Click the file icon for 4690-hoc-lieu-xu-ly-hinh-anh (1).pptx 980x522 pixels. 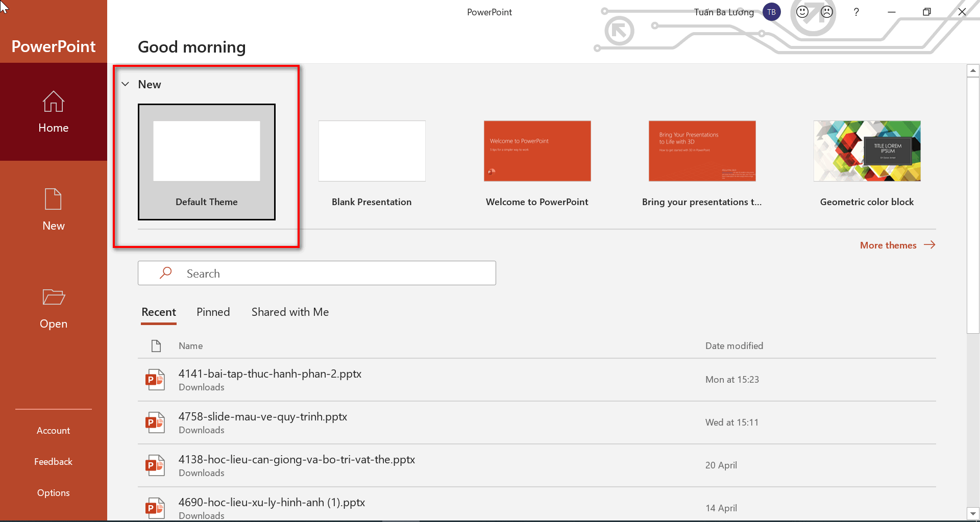(155, 508)
